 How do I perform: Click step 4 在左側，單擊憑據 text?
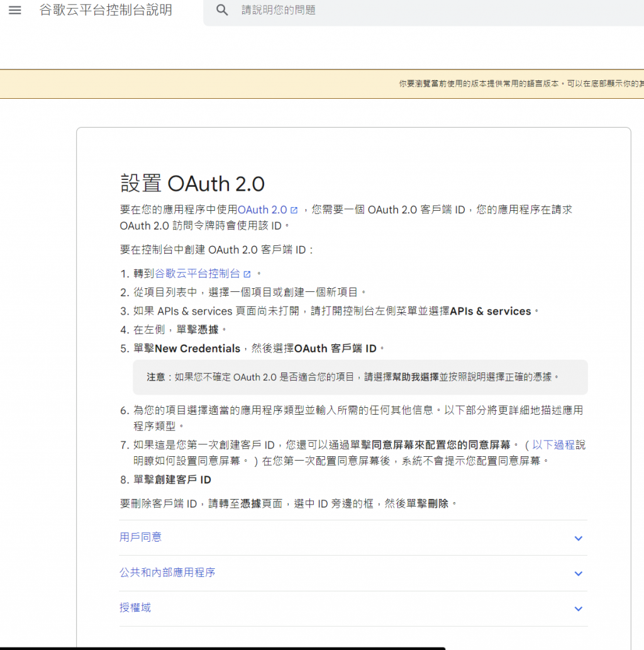(179, 330)
